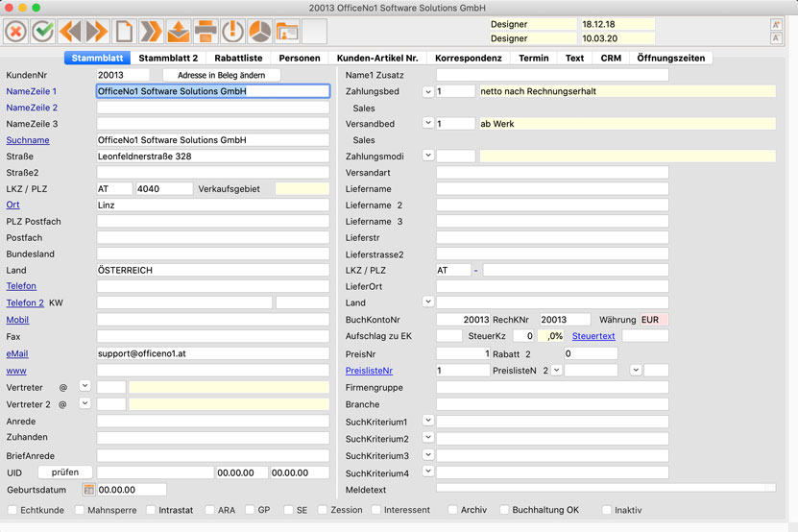This screenshot has width=798, height=532.
Task: Click the Ort link label
Action: pyautogui.click(x=12, y=205)
